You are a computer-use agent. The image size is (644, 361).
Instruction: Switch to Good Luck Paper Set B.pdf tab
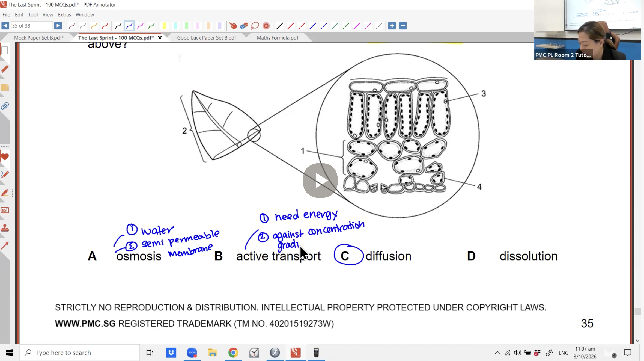tap(207, 38)
